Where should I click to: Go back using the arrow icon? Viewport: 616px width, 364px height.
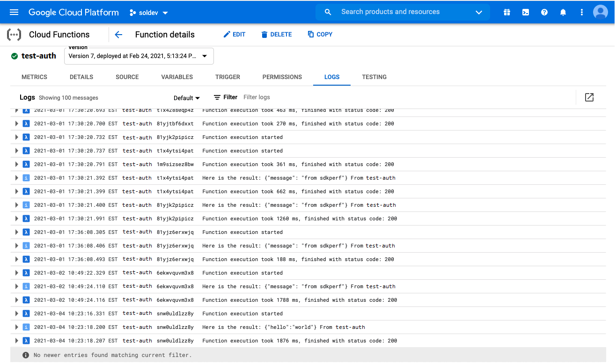(x=118, y=35)
